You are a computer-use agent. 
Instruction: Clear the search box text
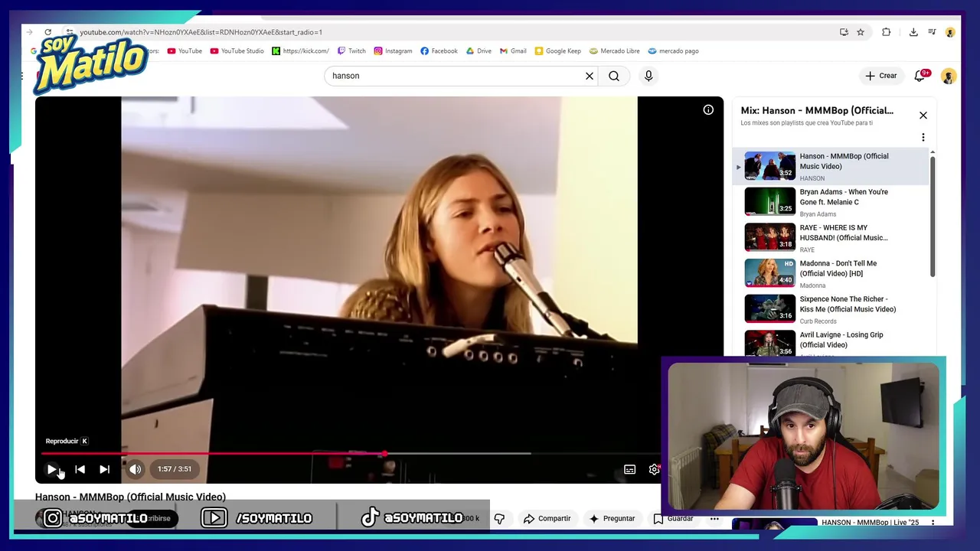pos(590,76)
